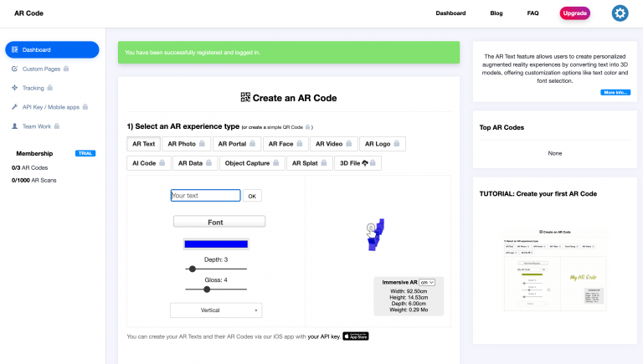Click the App Store download badge
Image resolution: width=643 pixels, height=364 pixels.
356,336
